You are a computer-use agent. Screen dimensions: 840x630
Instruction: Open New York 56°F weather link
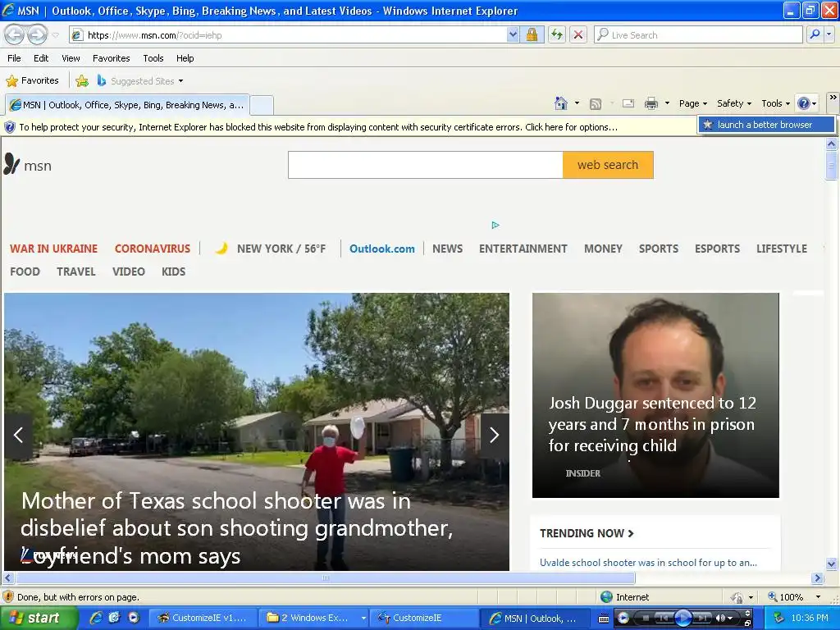tap(271, 249)
